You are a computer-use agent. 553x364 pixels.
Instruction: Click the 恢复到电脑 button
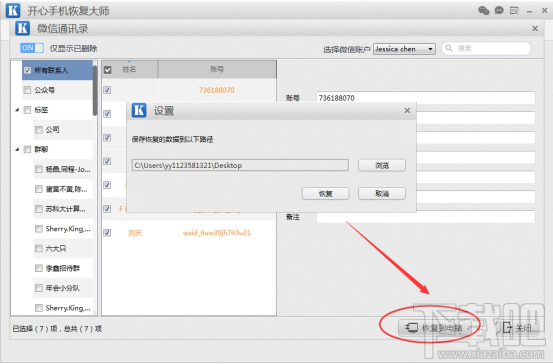point(435,328)
